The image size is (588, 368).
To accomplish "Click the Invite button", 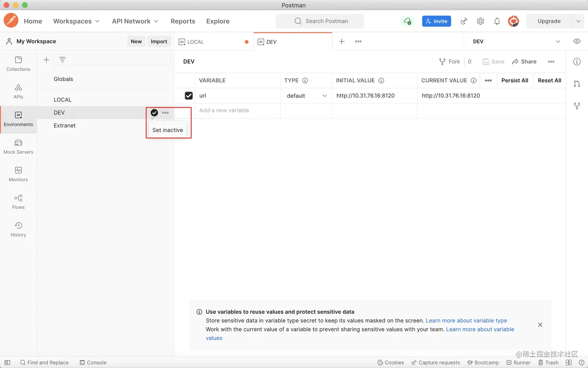I will pyautogui.click(x=436, y=21).
